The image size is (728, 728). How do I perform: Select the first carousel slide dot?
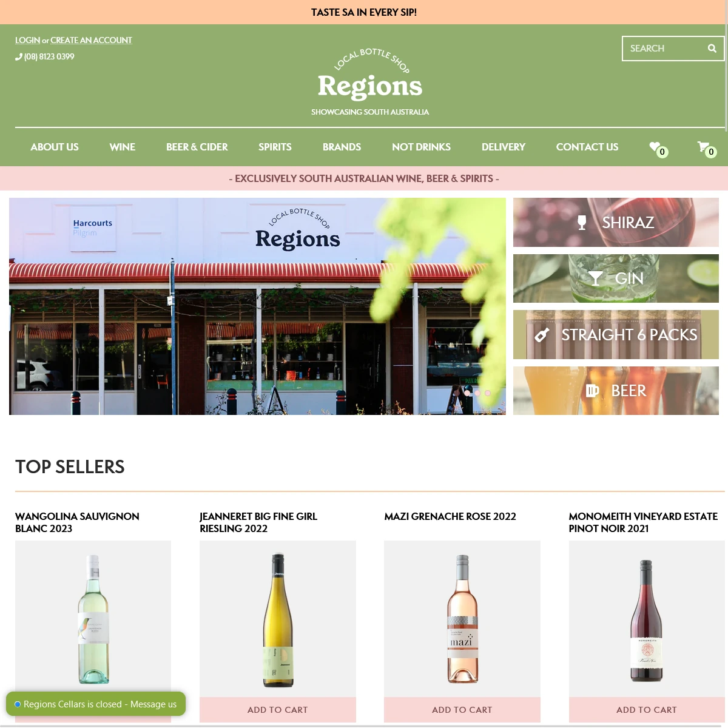coord(467,393)
